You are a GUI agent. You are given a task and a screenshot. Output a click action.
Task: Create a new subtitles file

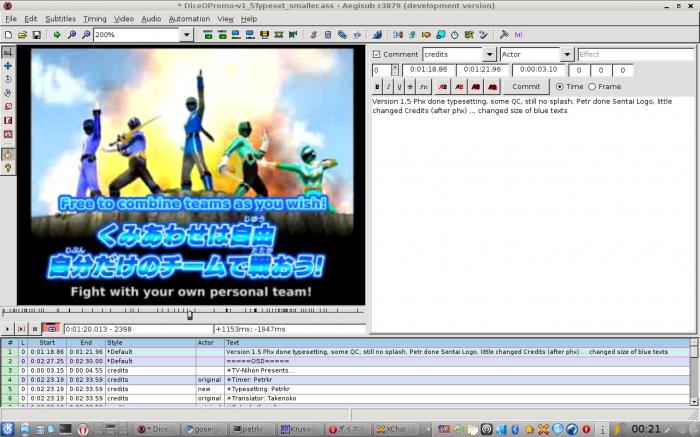point(8,34)
